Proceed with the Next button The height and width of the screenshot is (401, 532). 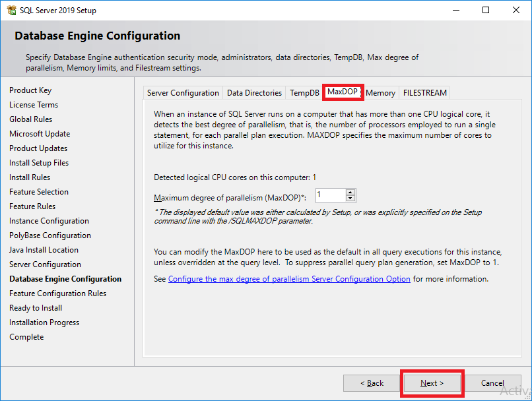pyautogui.click(x=432, y=383)
